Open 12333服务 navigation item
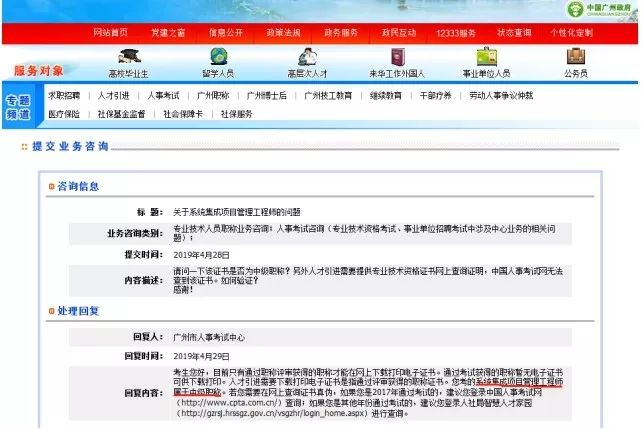This screenshot has width=643, height=429. tap(456, 33)
